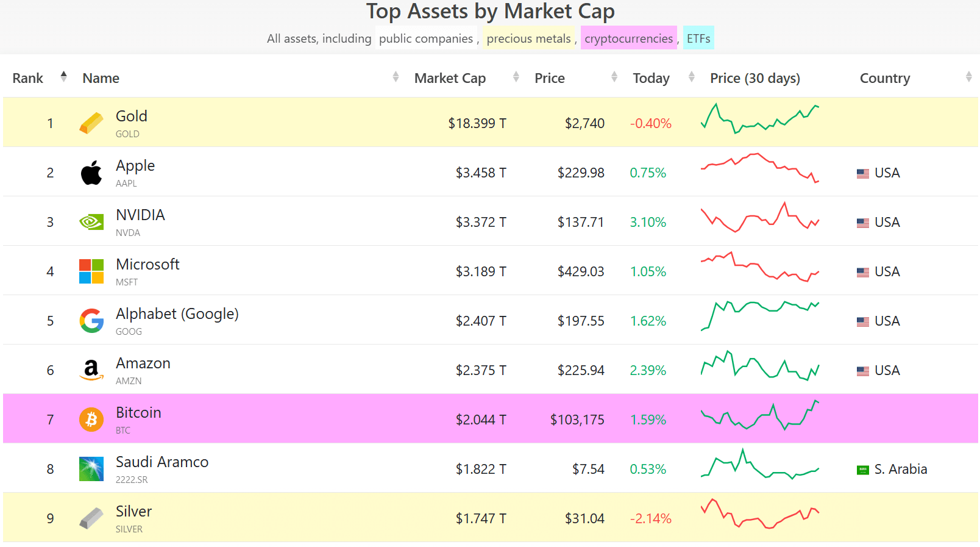The width and height of the screenshot is (980, 547).
Task: Filter by ETFs link
Action: click(698, 38)
